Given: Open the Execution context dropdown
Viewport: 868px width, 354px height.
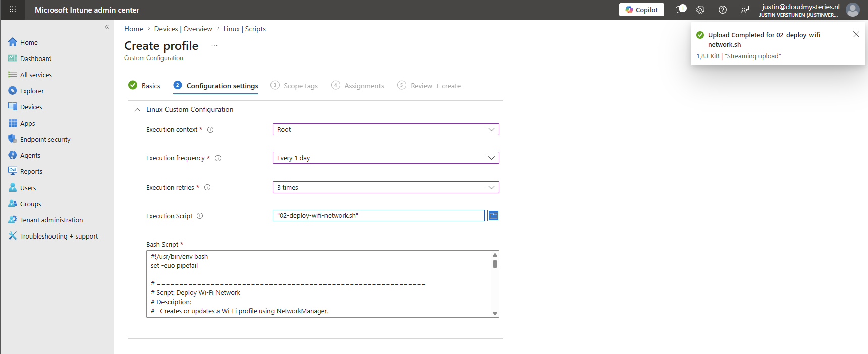Looking at the screenshot, I should point(386,129).
